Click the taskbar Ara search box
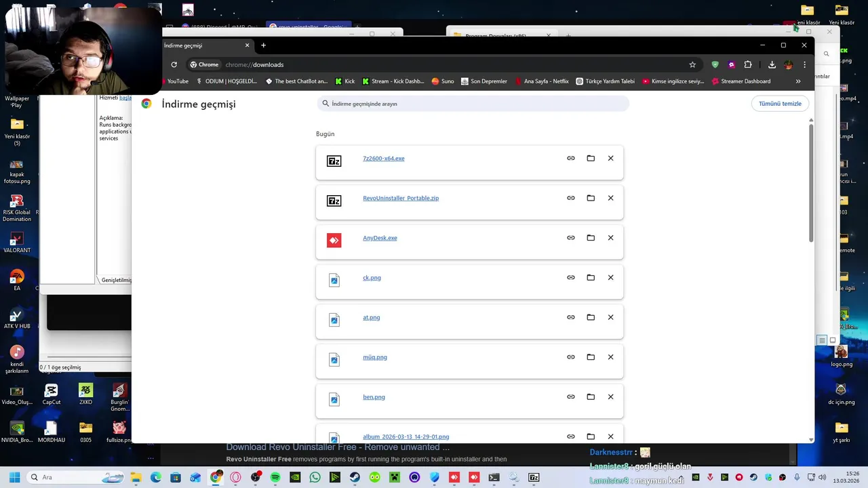 [x=75, y=477]
